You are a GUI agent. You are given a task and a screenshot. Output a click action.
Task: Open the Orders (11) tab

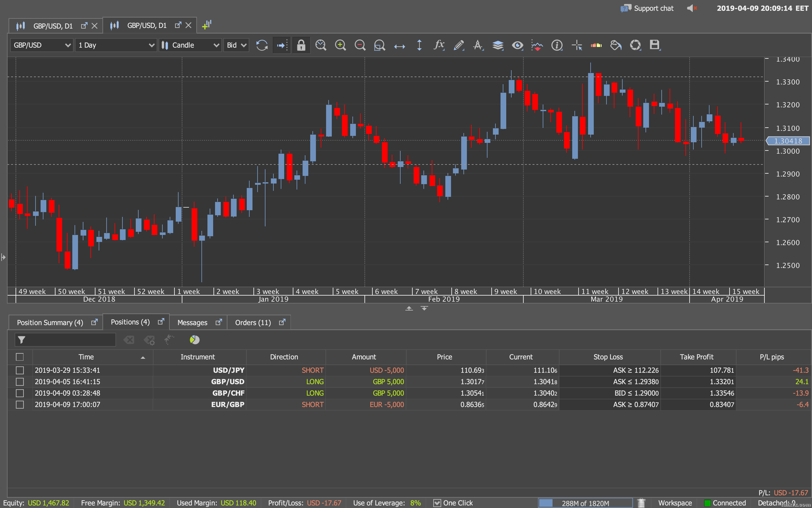253,323
